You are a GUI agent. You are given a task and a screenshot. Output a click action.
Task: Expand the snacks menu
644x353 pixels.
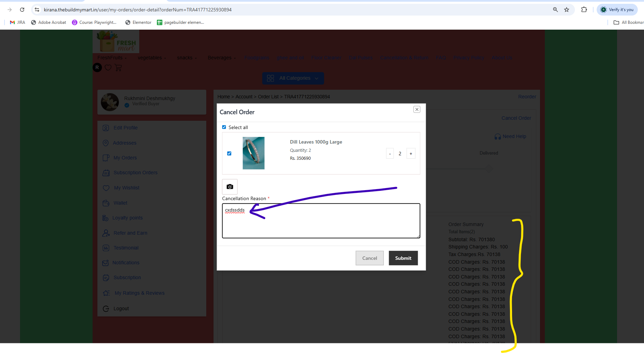point(187,58)
